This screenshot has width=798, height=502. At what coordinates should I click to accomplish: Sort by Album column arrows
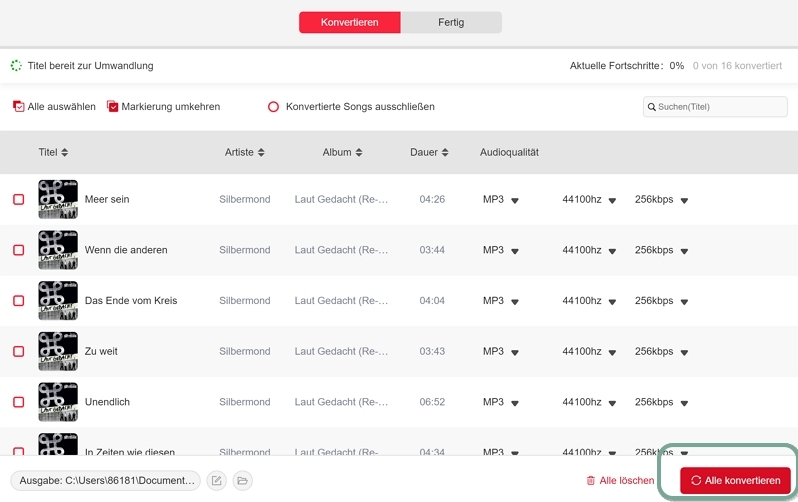tap(359, 152)
